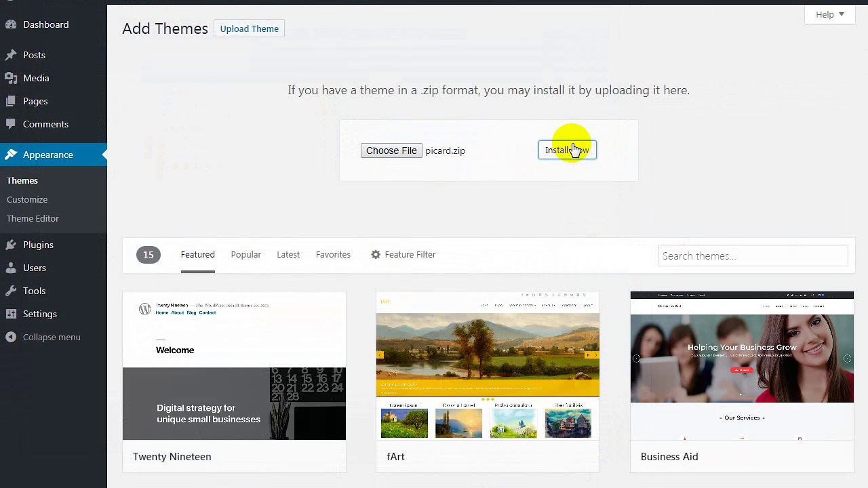868x488 pixels.
Task: Select the fArt theme thumbnail
Action: coord(488,365)
